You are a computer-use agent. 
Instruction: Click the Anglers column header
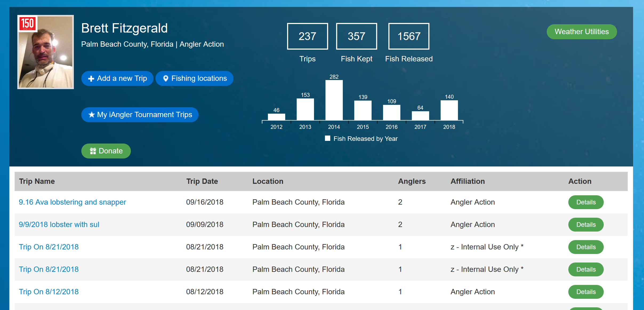[412, 181]
